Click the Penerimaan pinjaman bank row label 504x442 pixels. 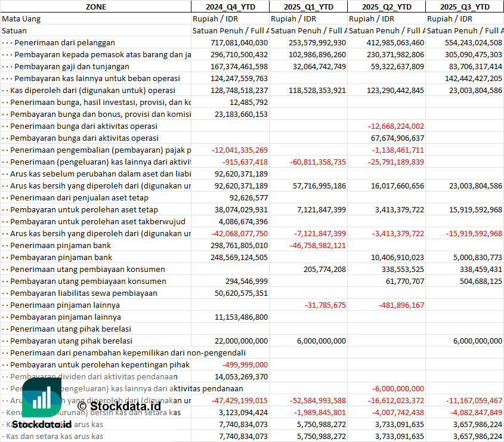[x=60, y=245]
